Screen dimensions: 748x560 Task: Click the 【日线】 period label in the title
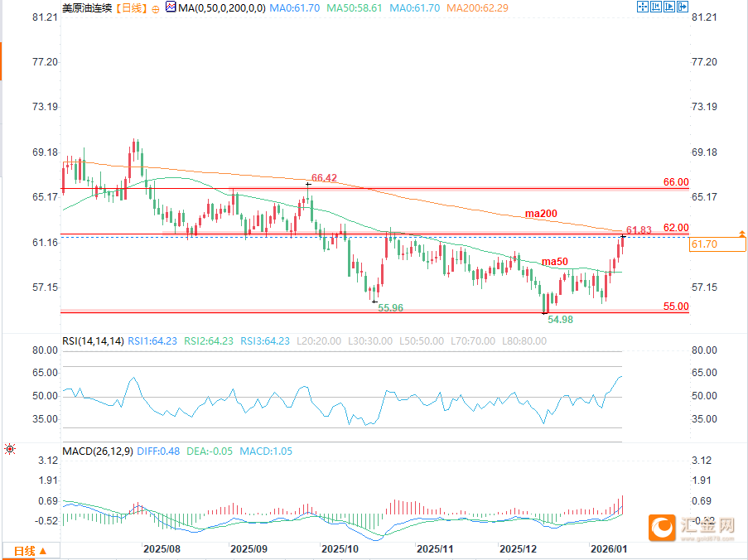pyautogui.click(x=132, y=7)
